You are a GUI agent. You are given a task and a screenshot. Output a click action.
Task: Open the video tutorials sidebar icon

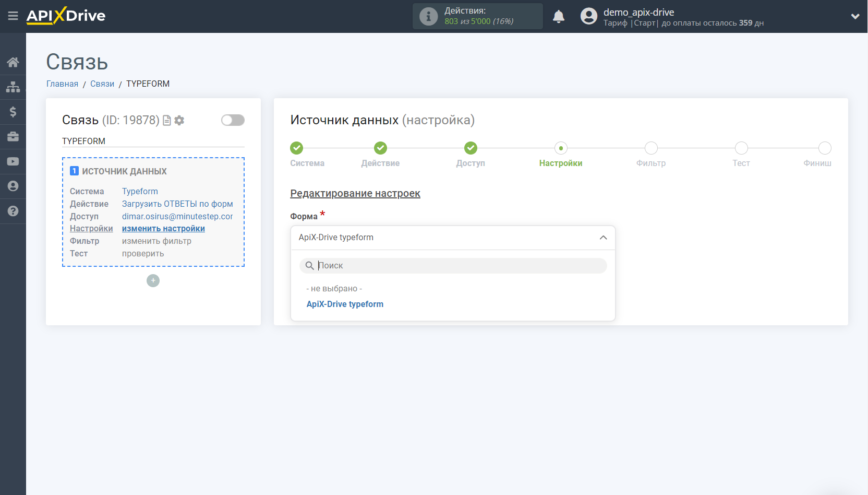13,161
